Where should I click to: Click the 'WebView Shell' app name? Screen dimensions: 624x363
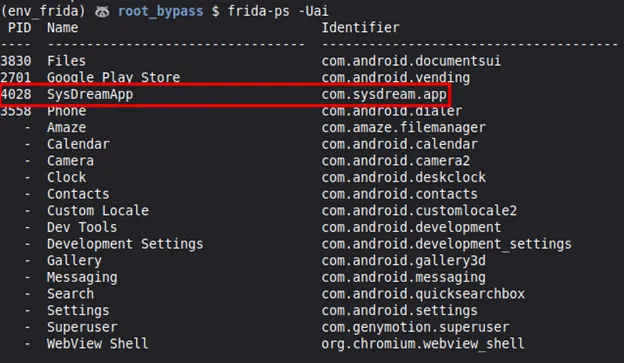[x=98, y=343]
